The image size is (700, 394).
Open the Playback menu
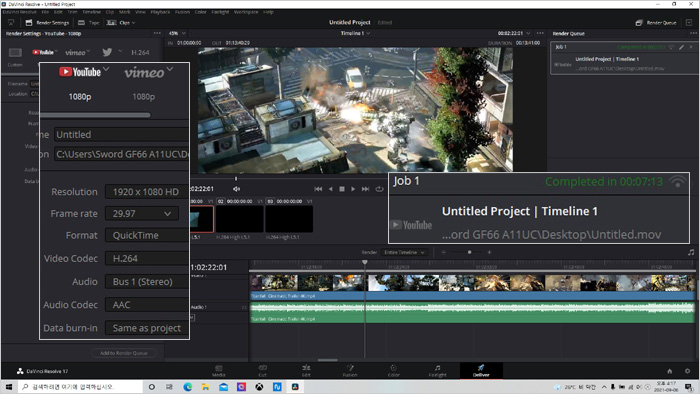click(x=160, y=12)
